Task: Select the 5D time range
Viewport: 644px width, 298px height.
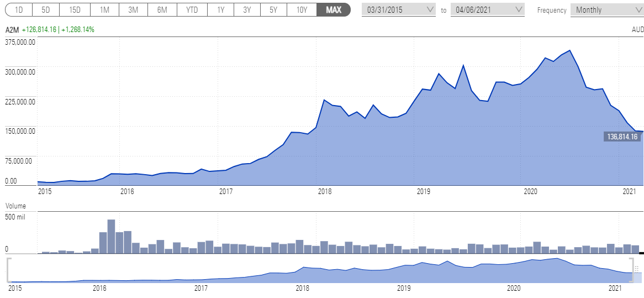Action: 46,10
